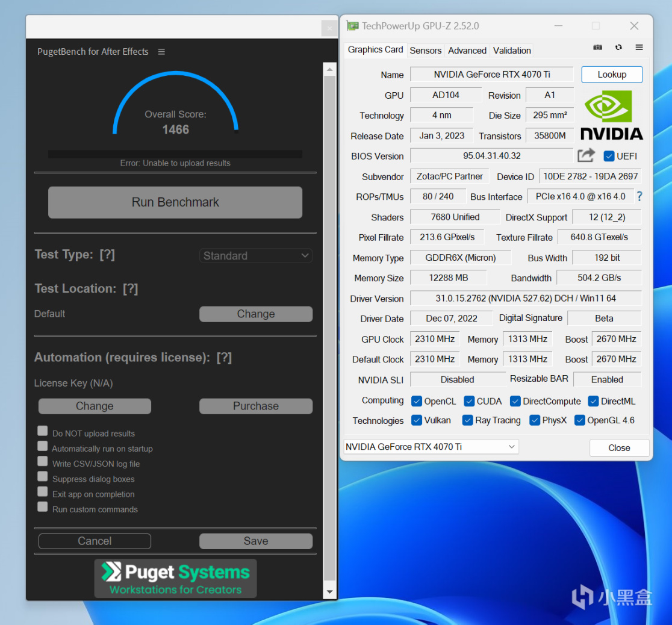Enable Run custom commands checkbox
This screenshot has width=672, height=625.
(42, 507)
